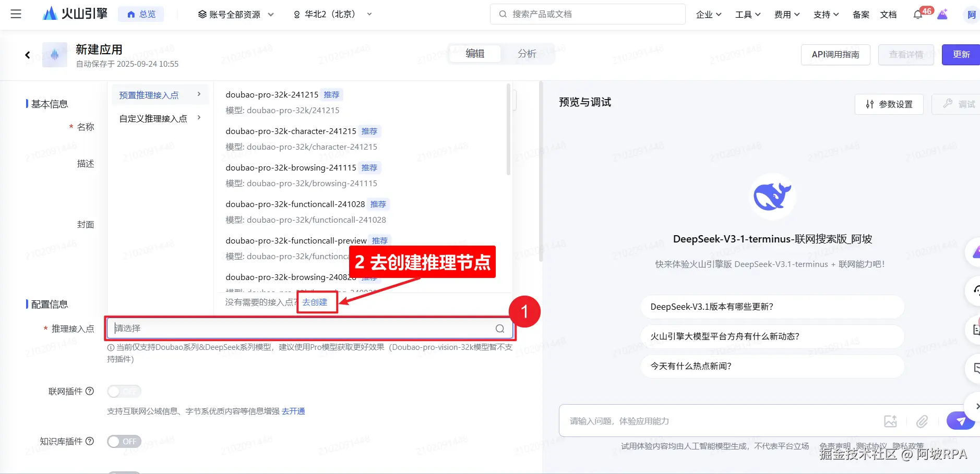Expand the 预置推理接入点 chevron arrow
The height and width of the screenshot is (474, 980).
pos(199,94)
